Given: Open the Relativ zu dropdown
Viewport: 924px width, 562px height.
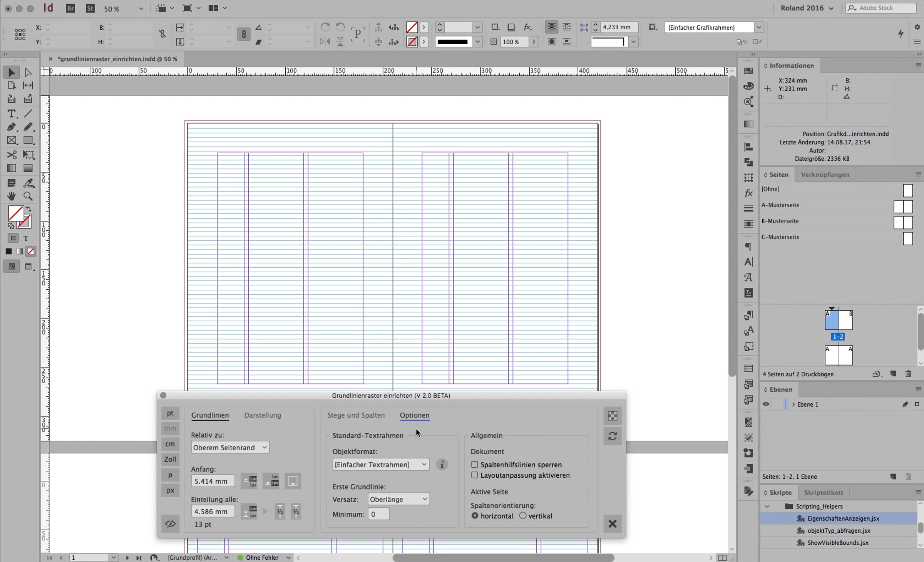Looking at the screenshot, I should coord(230,447).
